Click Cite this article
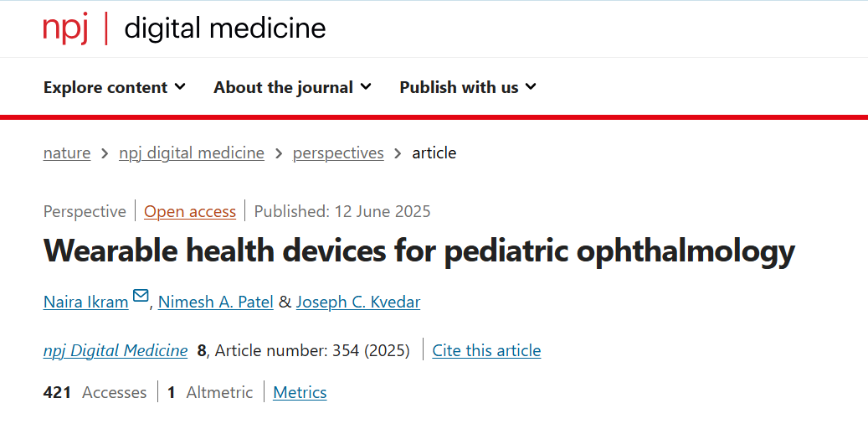Image resolution: width=868 pixels, height=424 pixels. coord(486,351)
